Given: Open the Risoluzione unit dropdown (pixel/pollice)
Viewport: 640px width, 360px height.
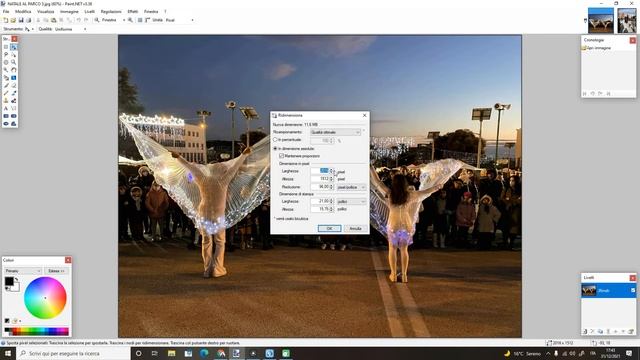Looking at the screenshot, I should coord(351,187).
